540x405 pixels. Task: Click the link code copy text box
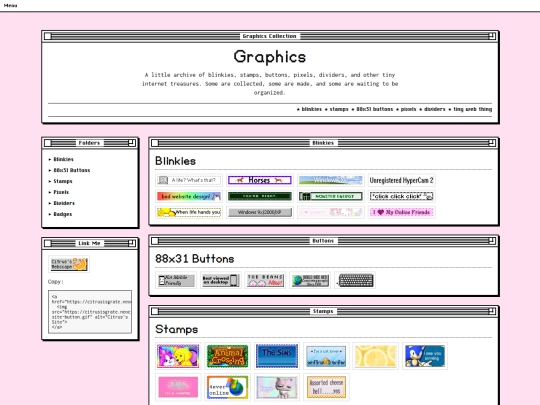[x=90, y=312]
